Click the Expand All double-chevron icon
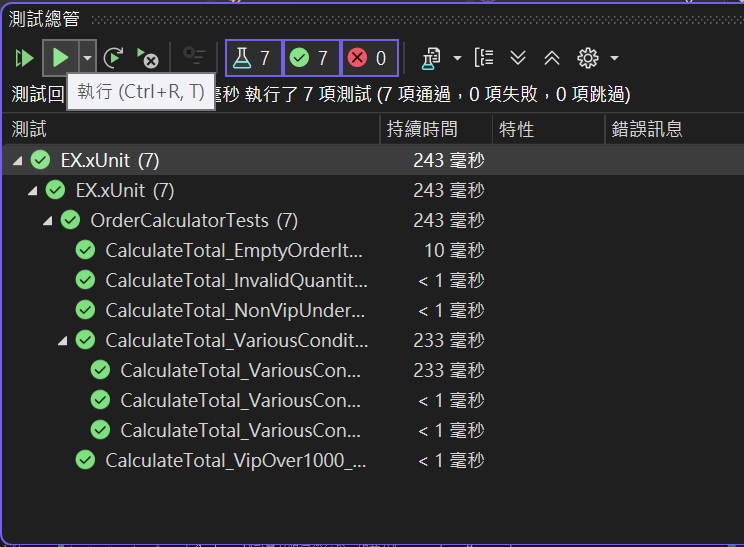Viewport: 744px width, 547px height. 518,58
